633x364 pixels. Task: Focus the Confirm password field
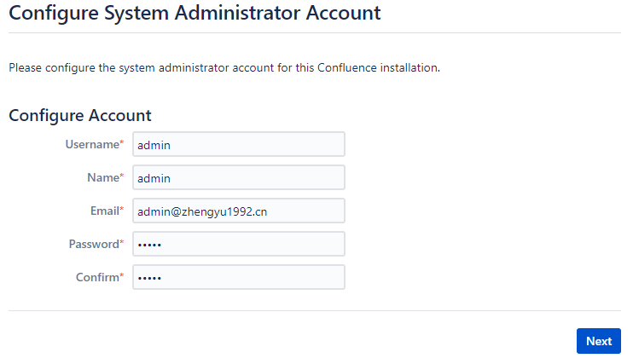pos(239,277)
